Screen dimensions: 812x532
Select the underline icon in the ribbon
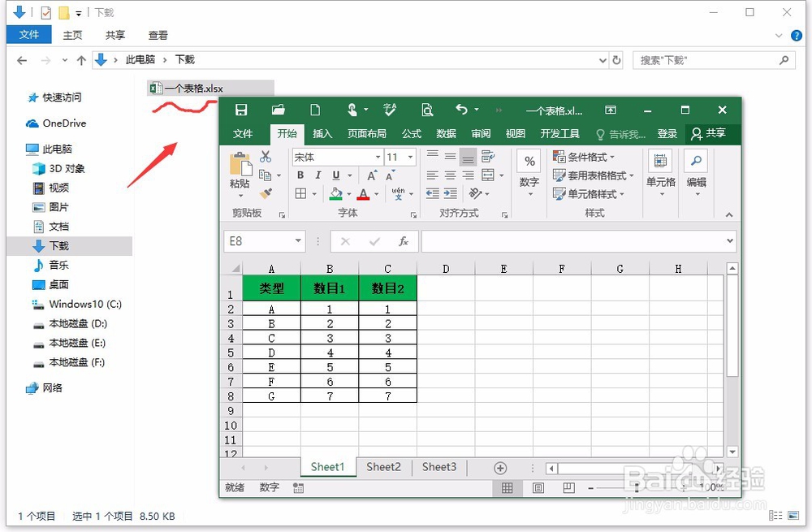[335, 175]
